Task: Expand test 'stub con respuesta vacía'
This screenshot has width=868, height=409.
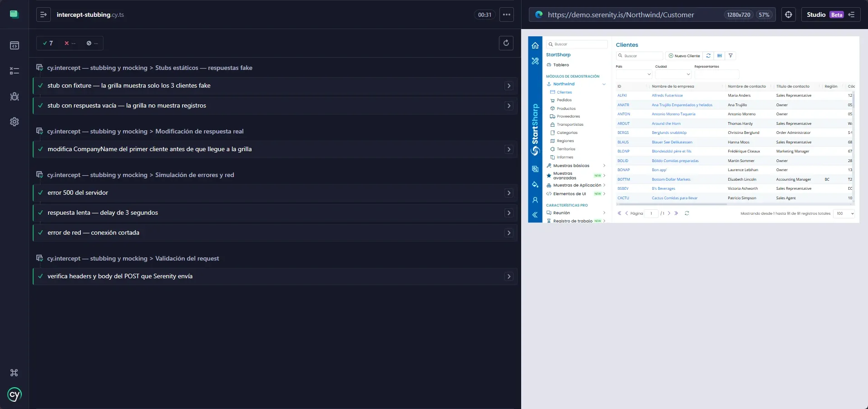Action: (x=509, y=106)
